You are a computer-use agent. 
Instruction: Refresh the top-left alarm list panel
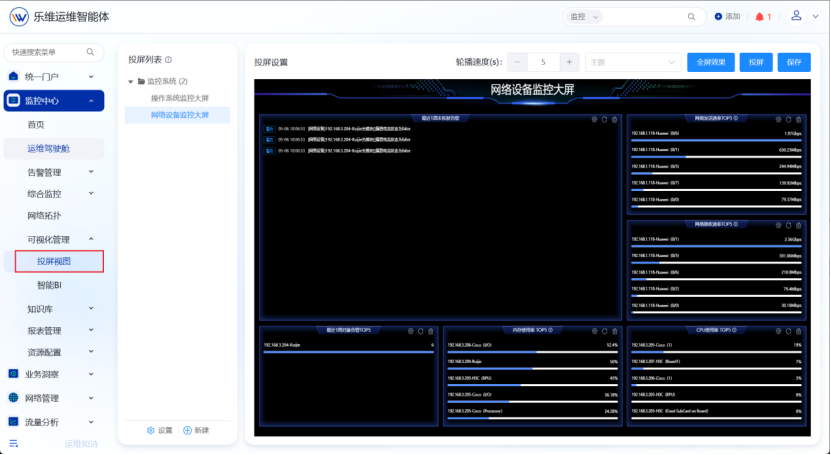[x=605, y=120]
